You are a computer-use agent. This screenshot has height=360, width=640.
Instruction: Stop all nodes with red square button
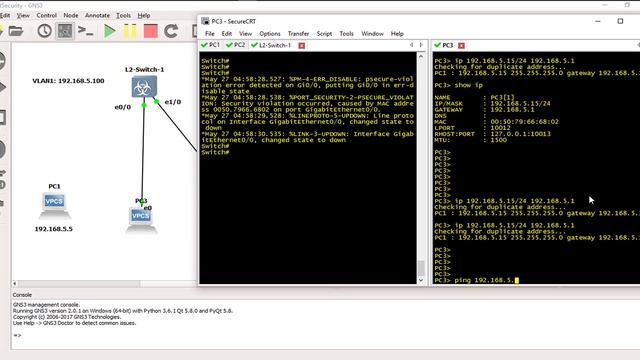click(x=151, y=31)
